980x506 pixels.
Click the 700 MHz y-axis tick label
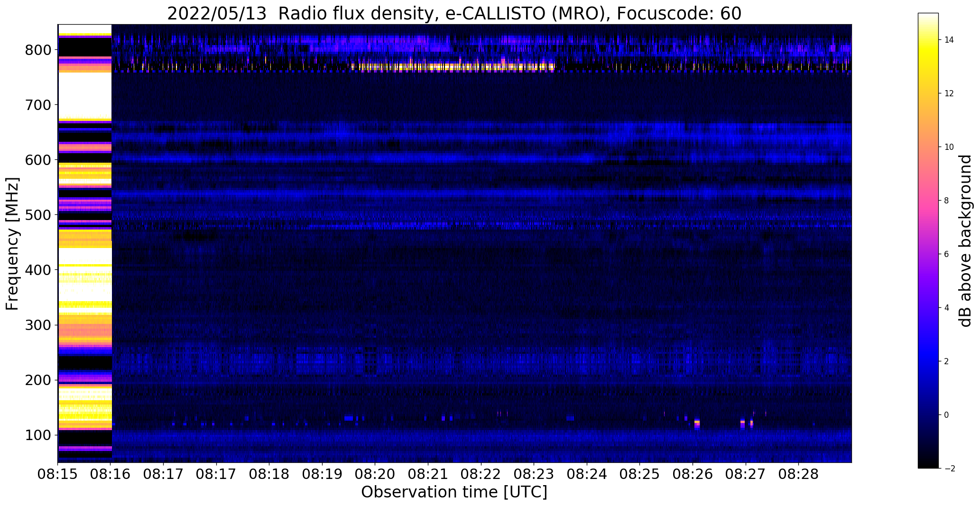coord(38,105)
